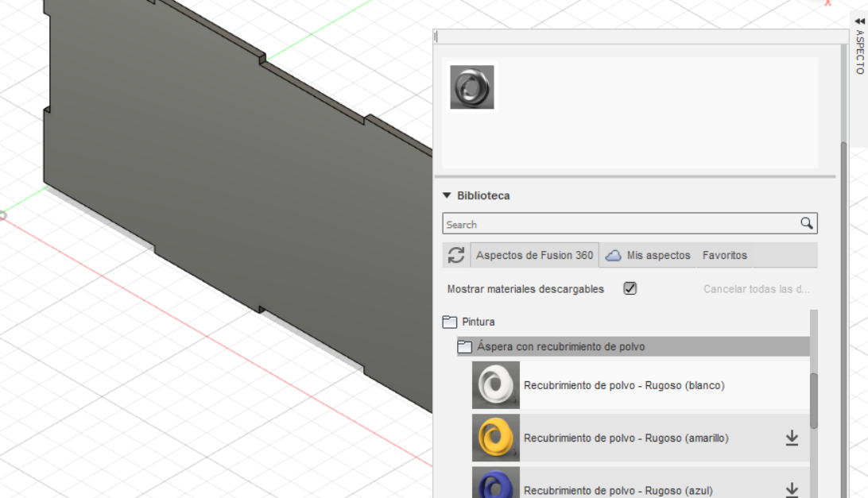Collapse the Biblioteca section
Viewport: 868px width, 498px height.
tap(448, 195)
